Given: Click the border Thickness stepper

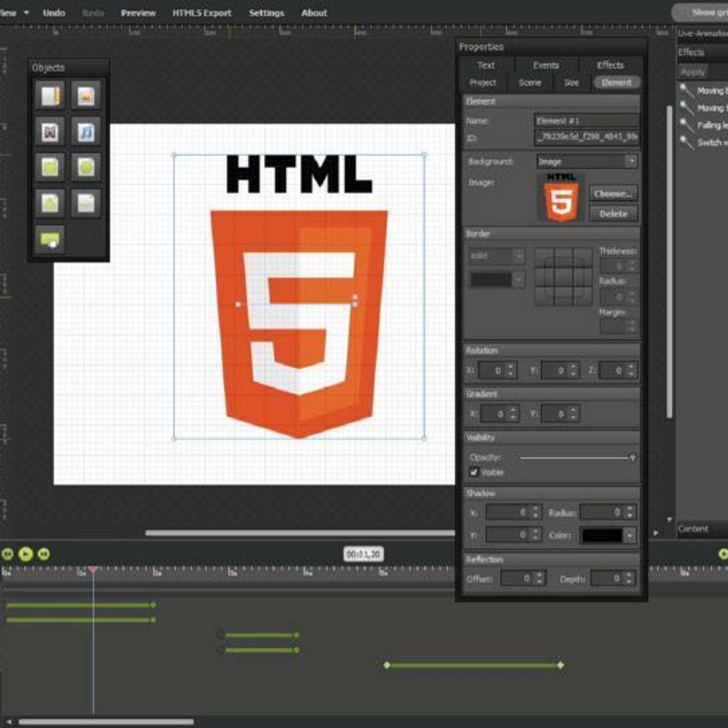Looking at the screenshot, I should 632,266.
